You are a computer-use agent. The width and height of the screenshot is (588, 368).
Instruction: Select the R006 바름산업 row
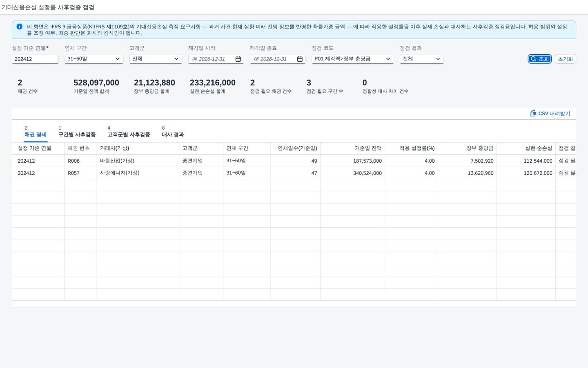(x=294, y=161)
